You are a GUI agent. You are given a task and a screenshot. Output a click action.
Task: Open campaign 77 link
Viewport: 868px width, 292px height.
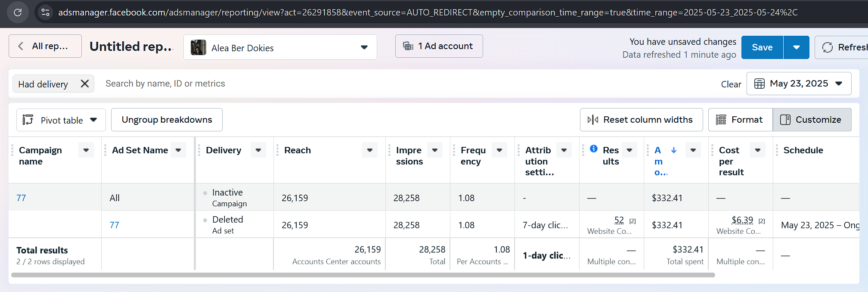pos(21,198)
